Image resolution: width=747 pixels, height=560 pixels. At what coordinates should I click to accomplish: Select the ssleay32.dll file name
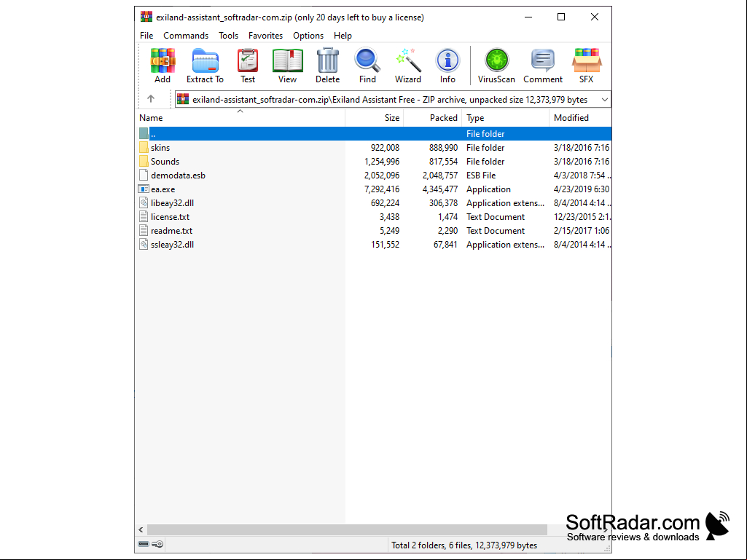pyautogui.click(x=173, y=244)
